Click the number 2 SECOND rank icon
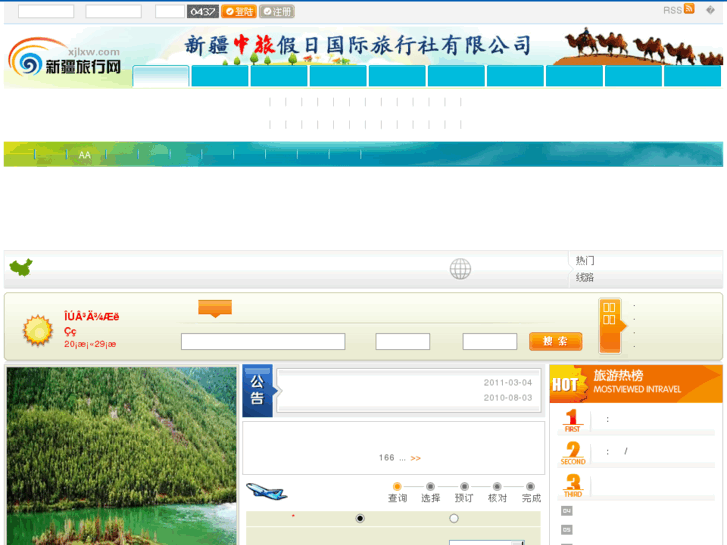The height and width of the screenshot is (545, 727). tap(573, 453)
